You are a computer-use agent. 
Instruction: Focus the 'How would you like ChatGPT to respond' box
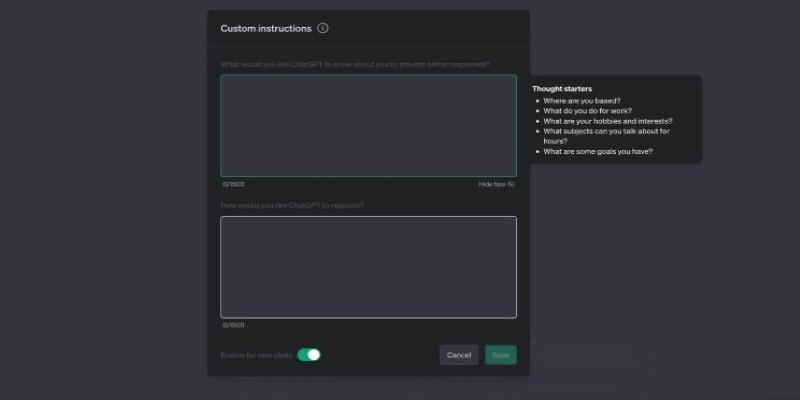368,267
